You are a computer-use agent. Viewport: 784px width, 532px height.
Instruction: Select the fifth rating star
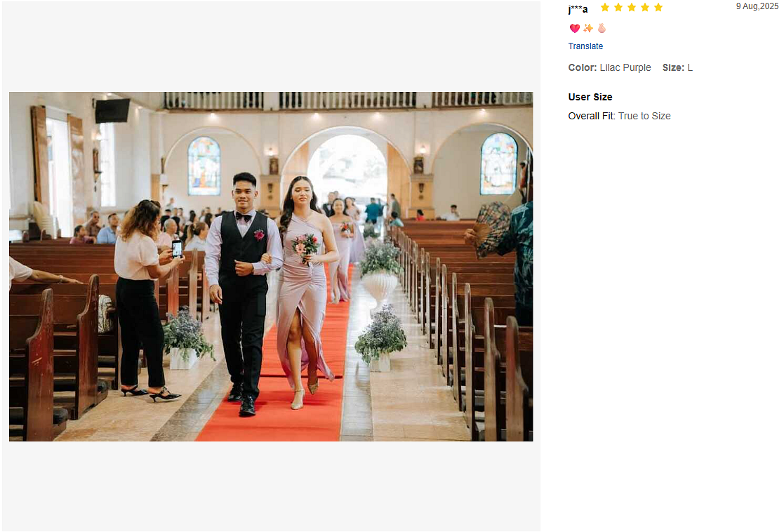(x=658, y=8)
